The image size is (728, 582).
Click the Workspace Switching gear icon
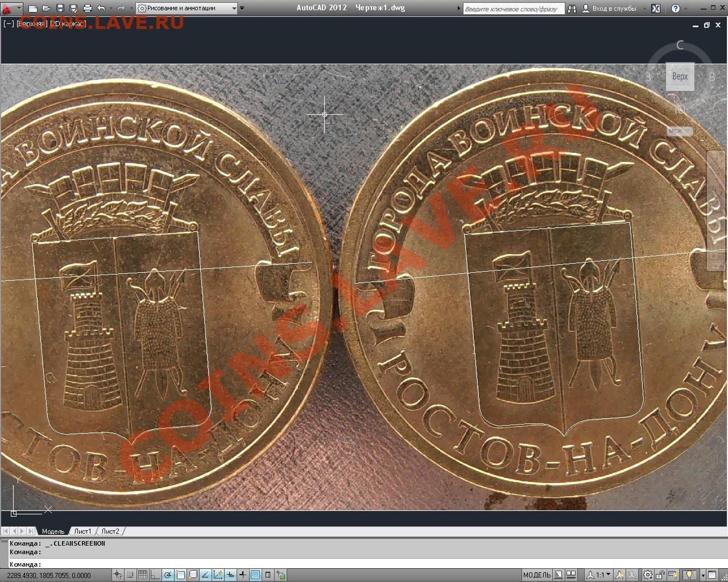648,575
